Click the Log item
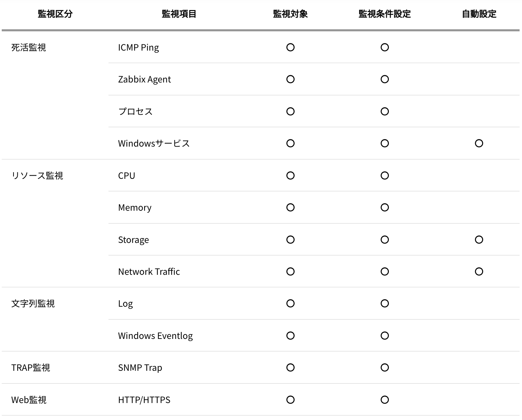 pyautogui.click(x=125, y=304)
